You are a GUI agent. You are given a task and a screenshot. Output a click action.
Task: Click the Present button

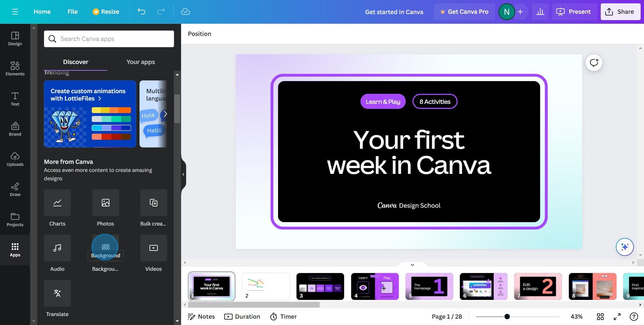574,12
